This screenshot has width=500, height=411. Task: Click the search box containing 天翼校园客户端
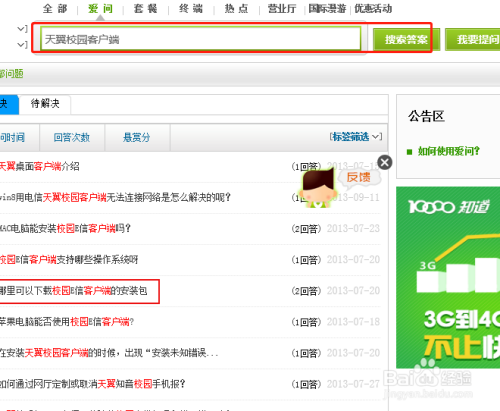coord(201,39)
